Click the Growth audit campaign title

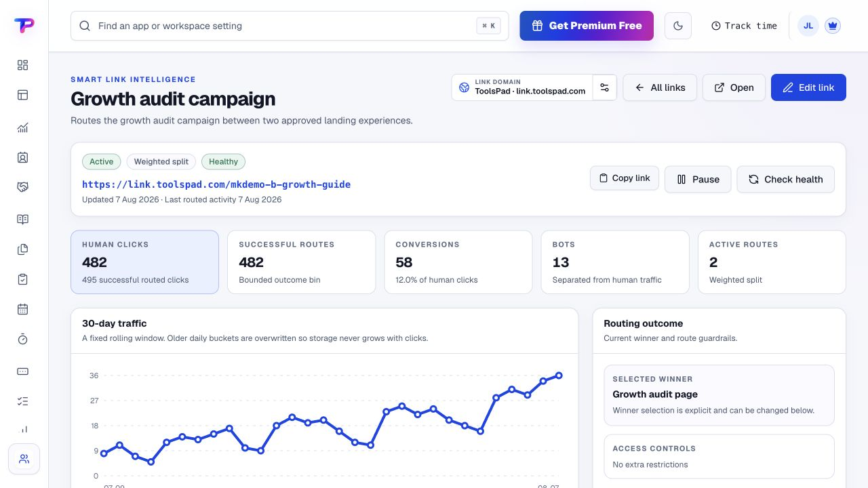(173, 99)
